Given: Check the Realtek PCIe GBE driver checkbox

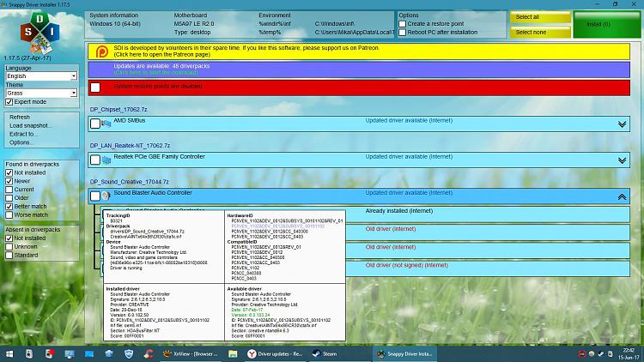Looking at the screenshot, I should (95, 160).
